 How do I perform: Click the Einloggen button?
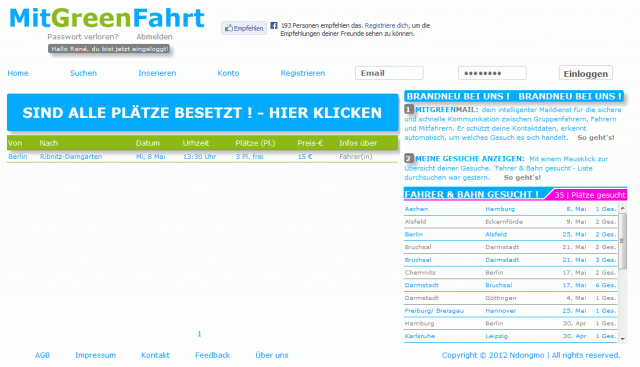click(586, 73)
